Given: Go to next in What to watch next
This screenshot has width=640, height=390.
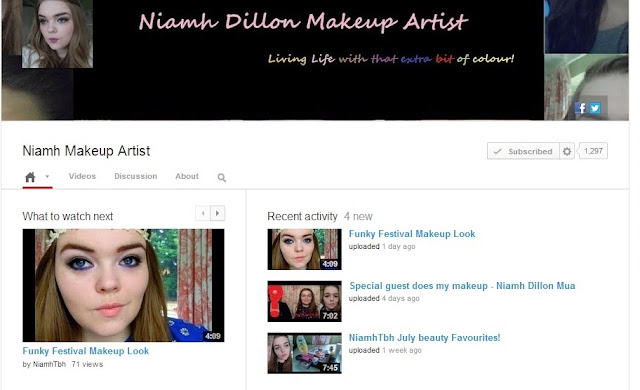Looking at the screenshot, I should 218,213.
